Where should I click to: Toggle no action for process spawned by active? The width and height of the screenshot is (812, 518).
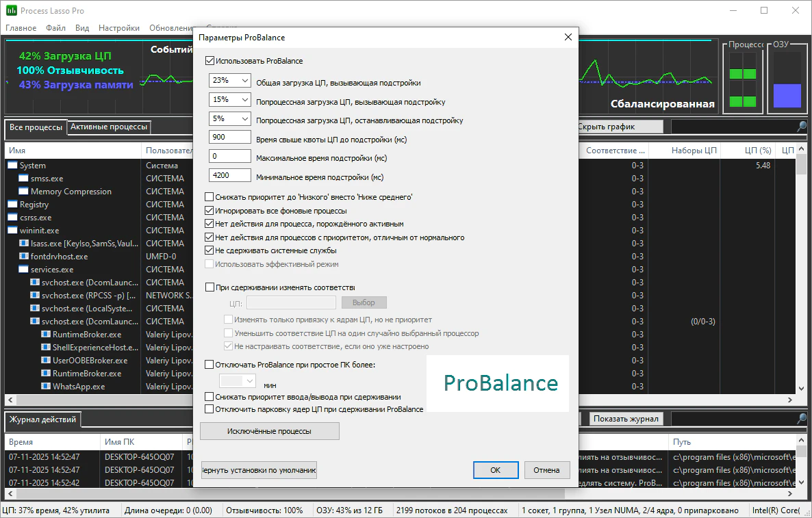coord(210,224)
